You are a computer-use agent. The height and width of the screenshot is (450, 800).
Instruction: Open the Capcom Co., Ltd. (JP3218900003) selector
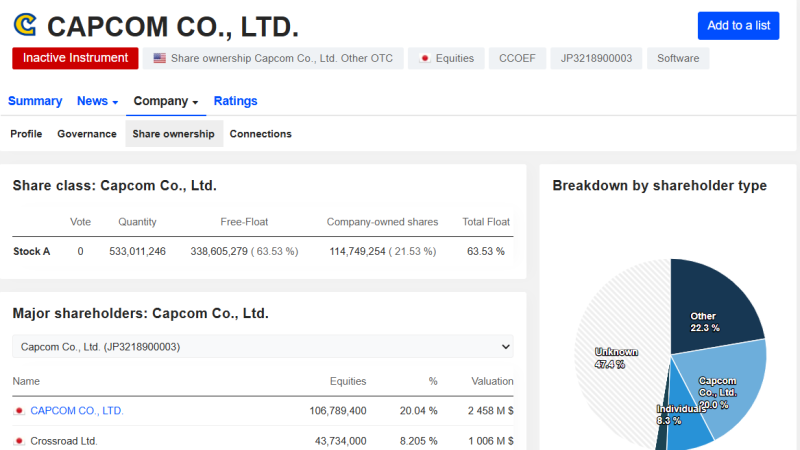[x=263, y=347]
